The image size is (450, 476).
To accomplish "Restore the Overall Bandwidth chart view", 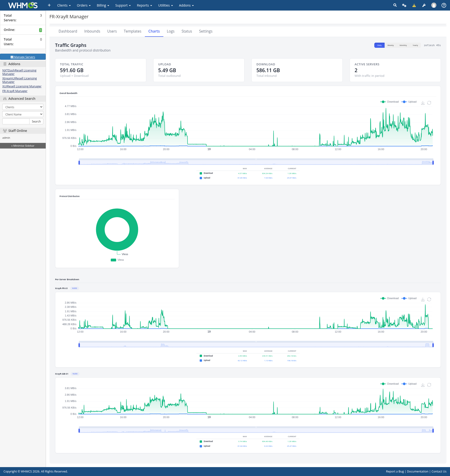I will pyautogui.click(x=429, y=103).
